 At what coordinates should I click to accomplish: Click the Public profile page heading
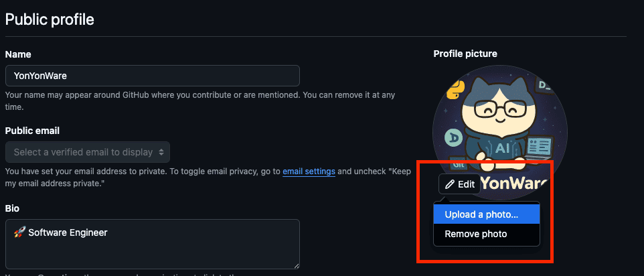[x=50, y=19]
